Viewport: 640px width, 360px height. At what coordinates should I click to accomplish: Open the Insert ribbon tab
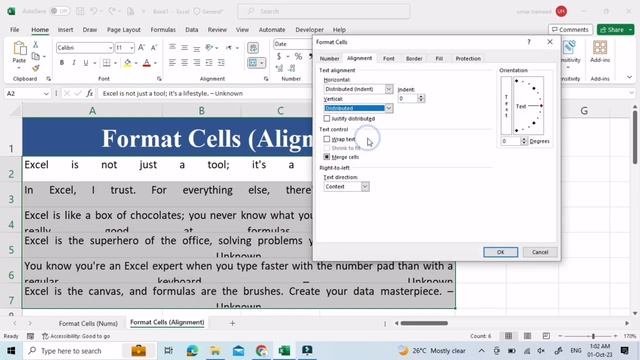65,30
